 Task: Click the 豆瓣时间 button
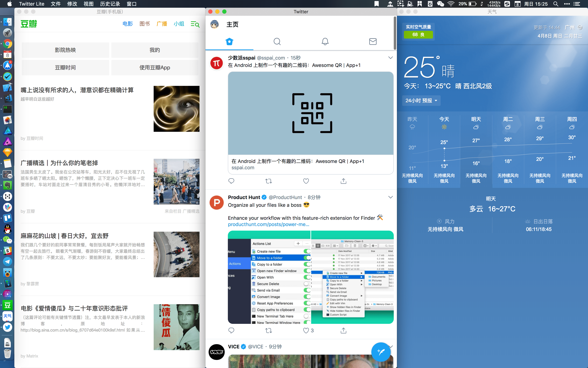pyautogui.click(x=65, y=67)
